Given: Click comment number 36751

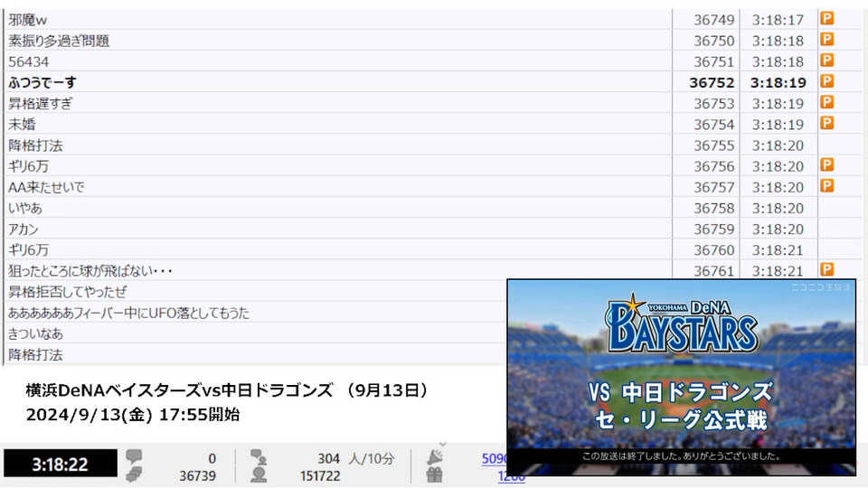Looking at the screenshot, I should [x=713, y=62].
